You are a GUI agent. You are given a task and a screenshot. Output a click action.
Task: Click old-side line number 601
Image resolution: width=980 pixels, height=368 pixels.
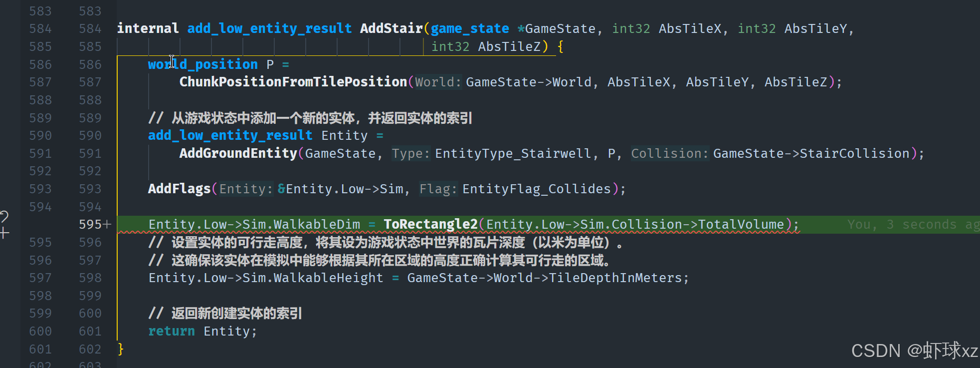[40, 350]
